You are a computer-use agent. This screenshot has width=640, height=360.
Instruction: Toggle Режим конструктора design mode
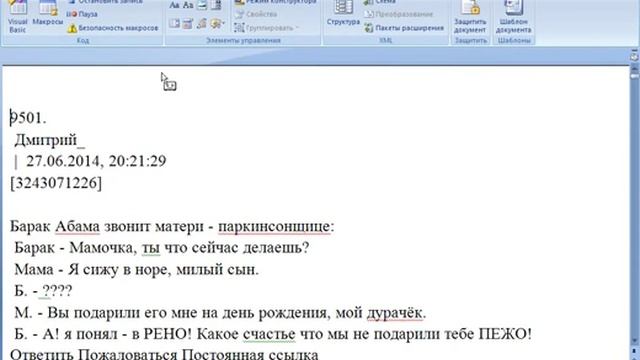click(x=276, y=2)
